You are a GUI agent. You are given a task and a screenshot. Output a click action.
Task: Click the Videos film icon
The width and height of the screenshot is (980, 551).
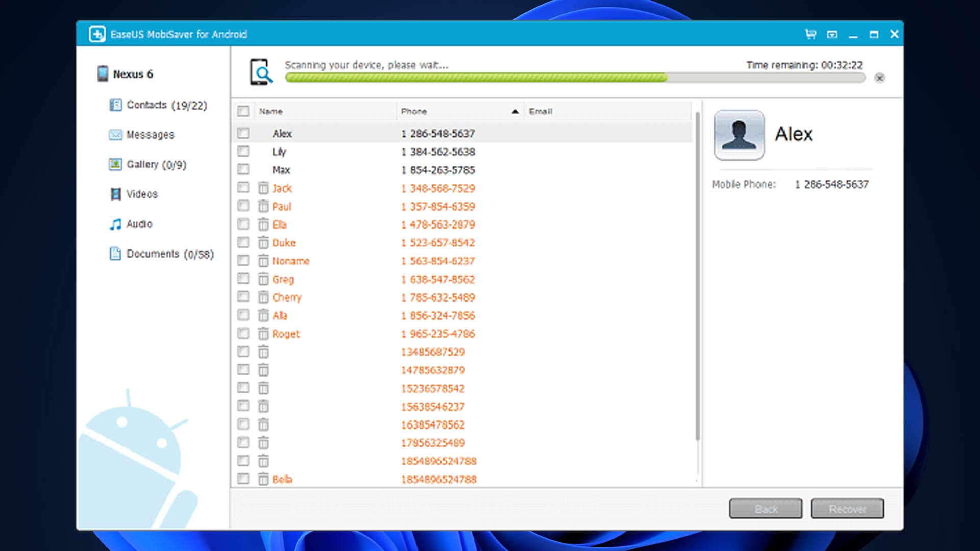click(x=116, y=194)
